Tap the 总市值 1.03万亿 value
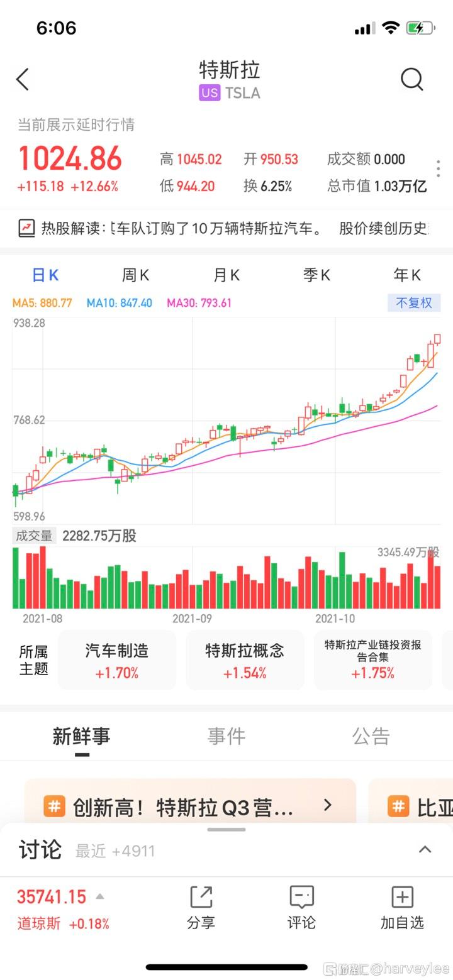 (x=377, y=186)
